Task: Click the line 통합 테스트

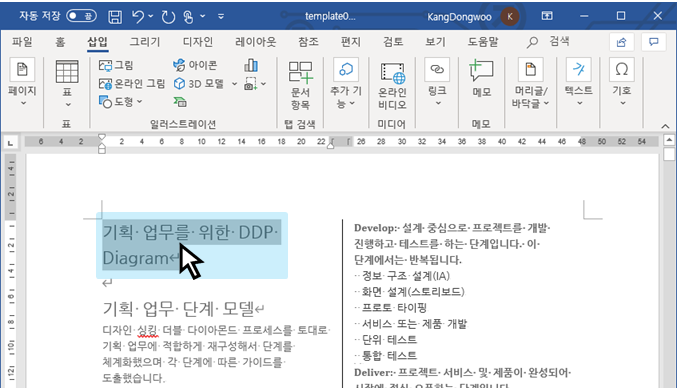Action: pos(389,356)
